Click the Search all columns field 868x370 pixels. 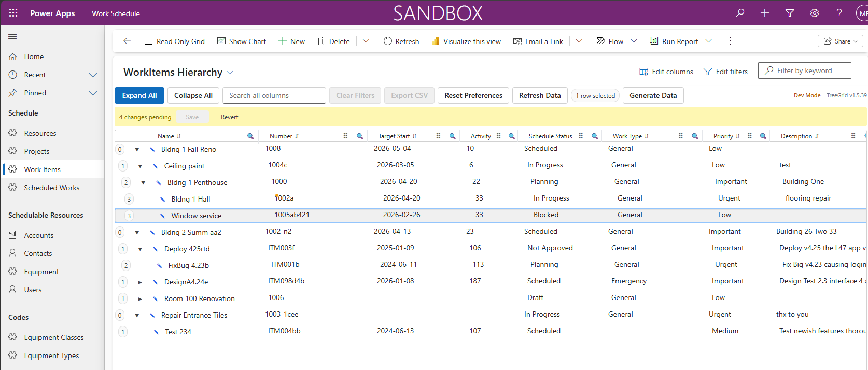[x=274, y=95]
